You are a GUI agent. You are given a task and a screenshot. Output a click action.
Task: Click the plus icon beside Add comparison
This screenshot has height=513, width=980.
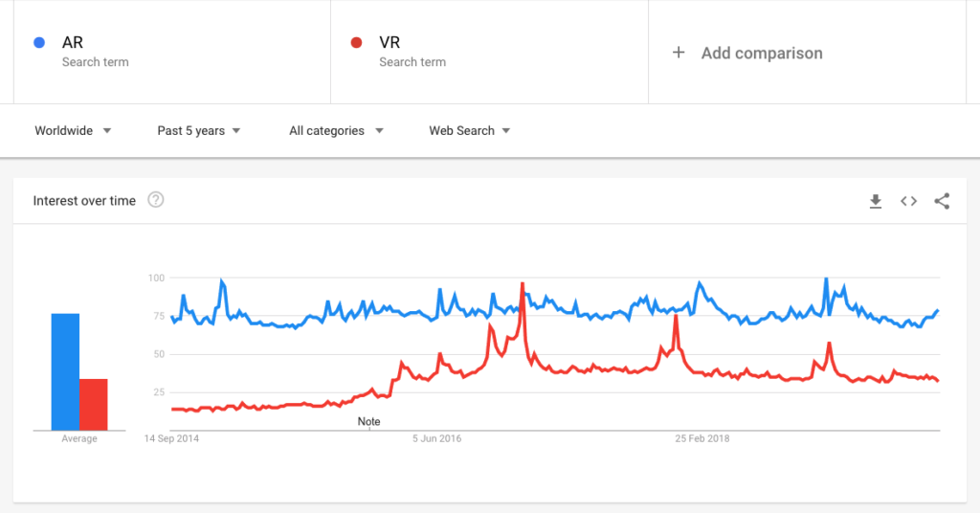click(679, 53)
